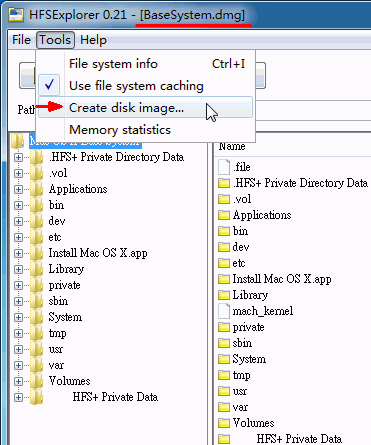The width and height of the screenshot is (371, 445).
Task: Expand the bin tree node
Action: [18, 205]
